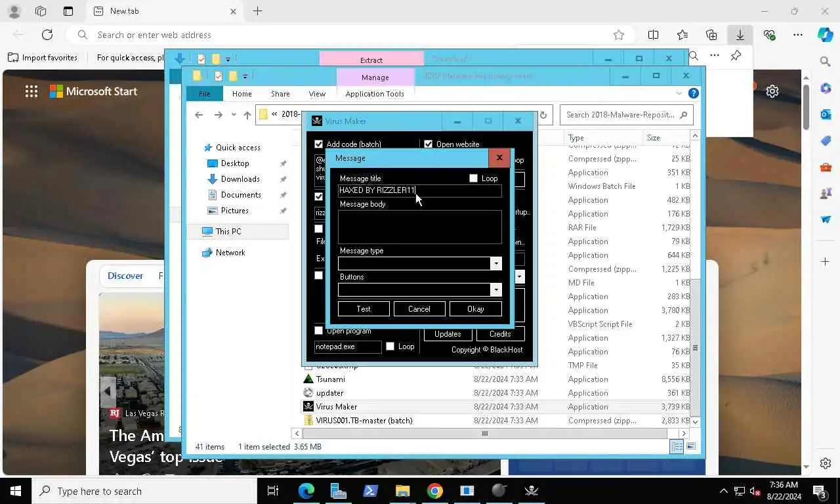Screen dimensions: 840x504
Task: Open the Buttons dropdown in Message dialog
Action: (496, 290)
